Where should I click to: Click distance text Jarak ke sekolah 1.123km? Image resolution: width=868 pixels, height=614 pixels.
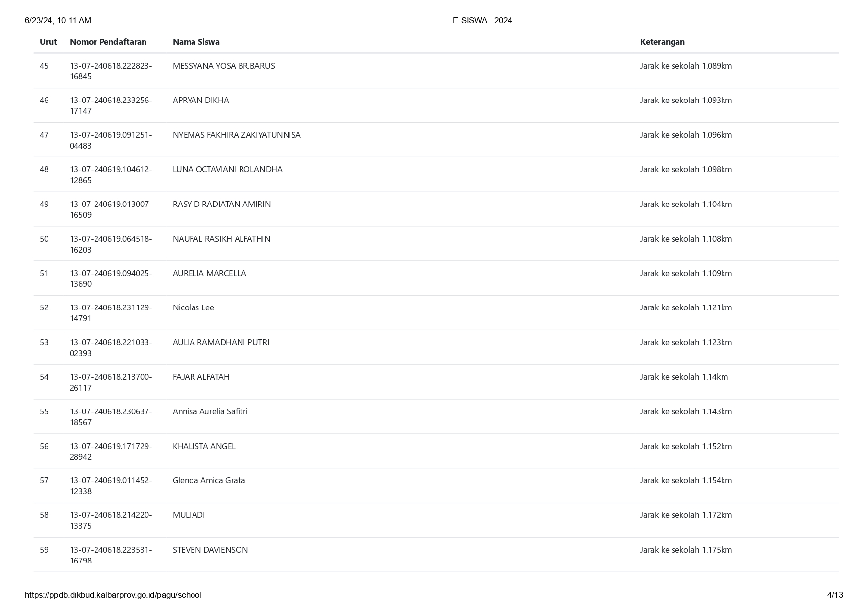[x=686, y=342]
